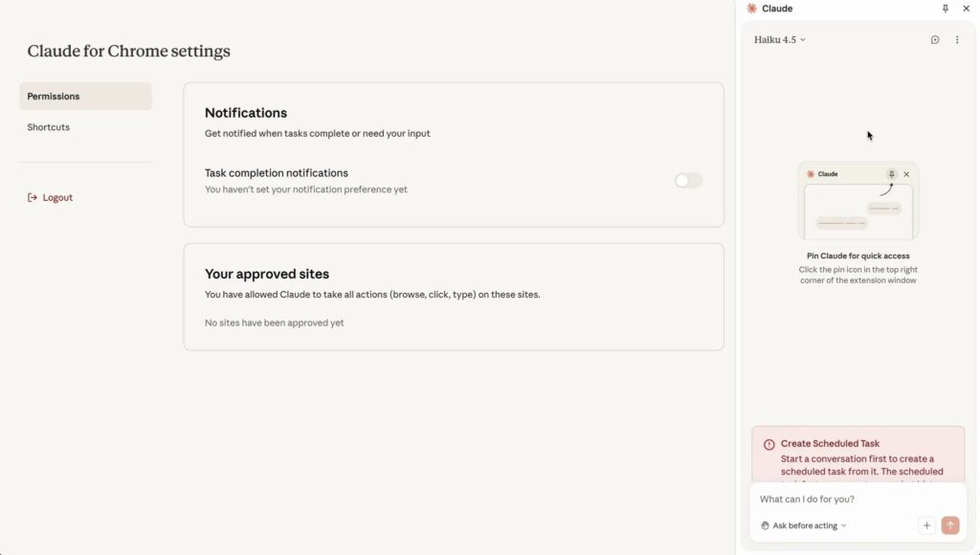Pin the Claude side panel
Viewport: 980px width, 555px height.
[x=946, y=9]
